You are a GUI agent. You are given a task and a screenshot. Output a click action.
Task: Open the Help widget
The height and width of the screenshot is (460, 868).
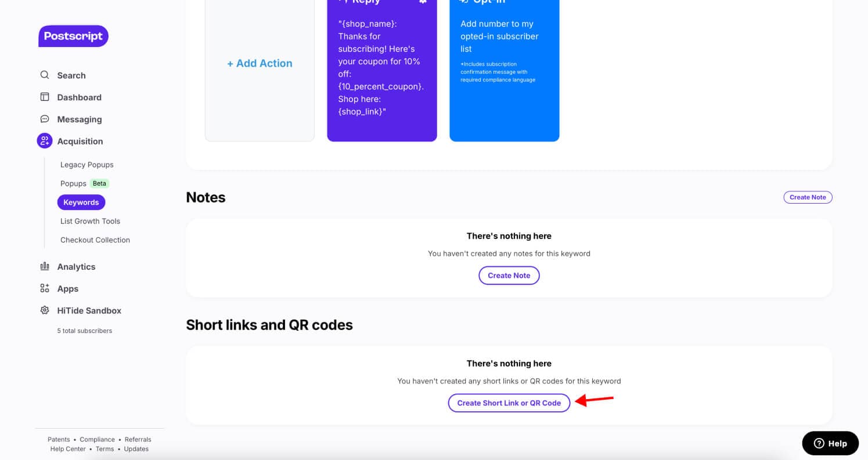(x=830, y=443)
